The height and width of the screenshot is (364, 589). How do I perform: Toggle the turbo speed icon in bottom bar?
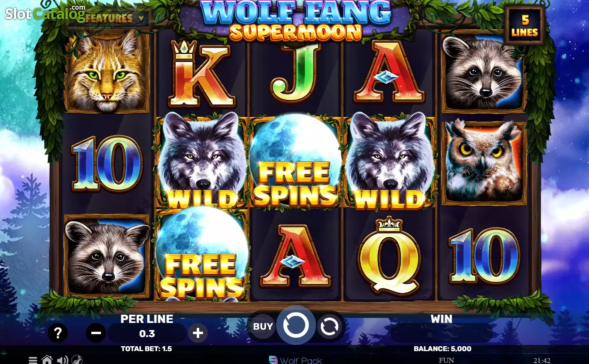[x=77, y=359]
